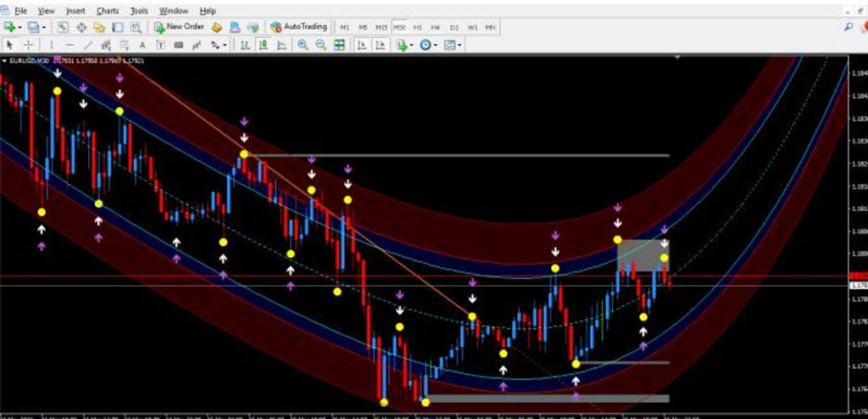The height and width of the screenshot is (419, 868).
Task: Click the zoom in magnifier icon
Action: (303, 45)
